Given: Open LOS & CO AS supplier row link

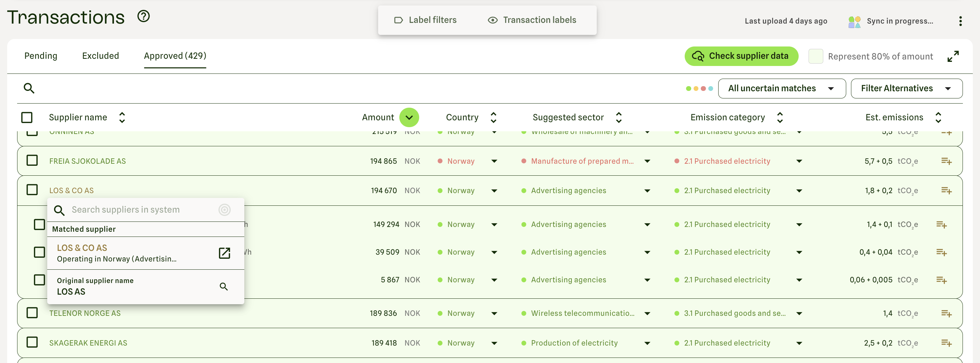Looking at the screenshot, I should click(x=72, y=190).
